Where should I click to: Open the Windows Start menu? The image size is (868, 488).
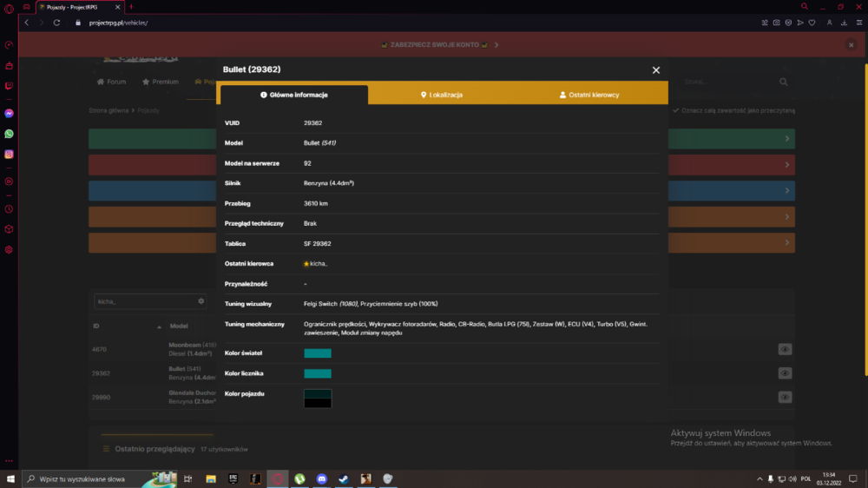(10, 479)
